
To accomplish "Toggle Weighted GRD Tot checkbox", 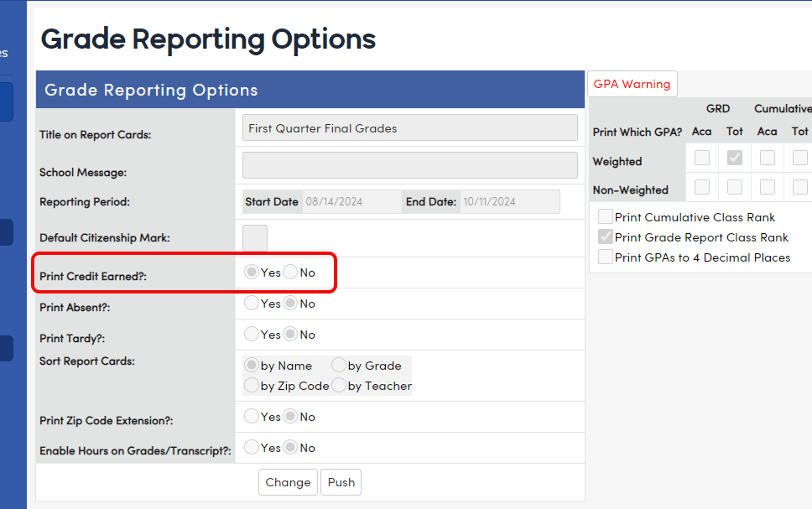I will click(734, 158).
